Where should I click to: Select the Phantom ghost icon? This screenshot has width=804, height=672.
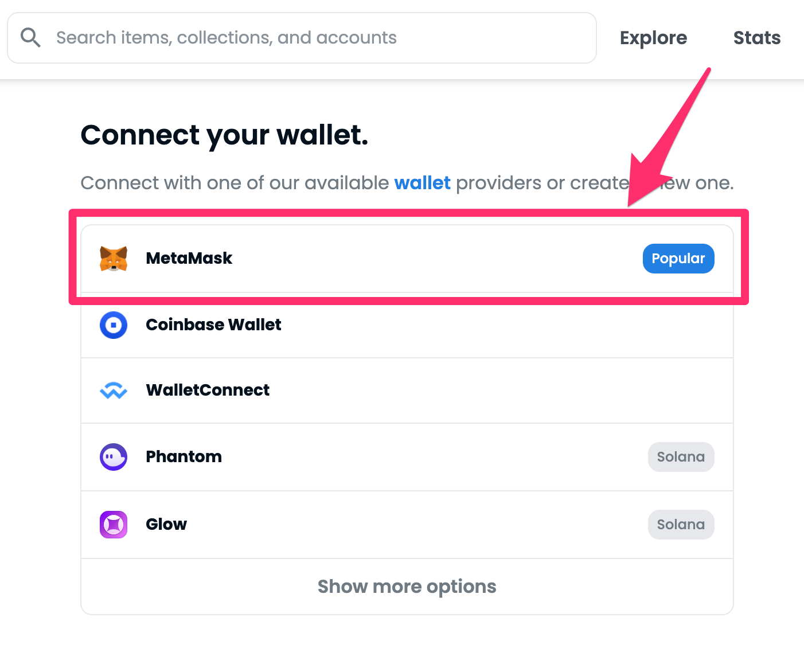(x=114, y=457)
